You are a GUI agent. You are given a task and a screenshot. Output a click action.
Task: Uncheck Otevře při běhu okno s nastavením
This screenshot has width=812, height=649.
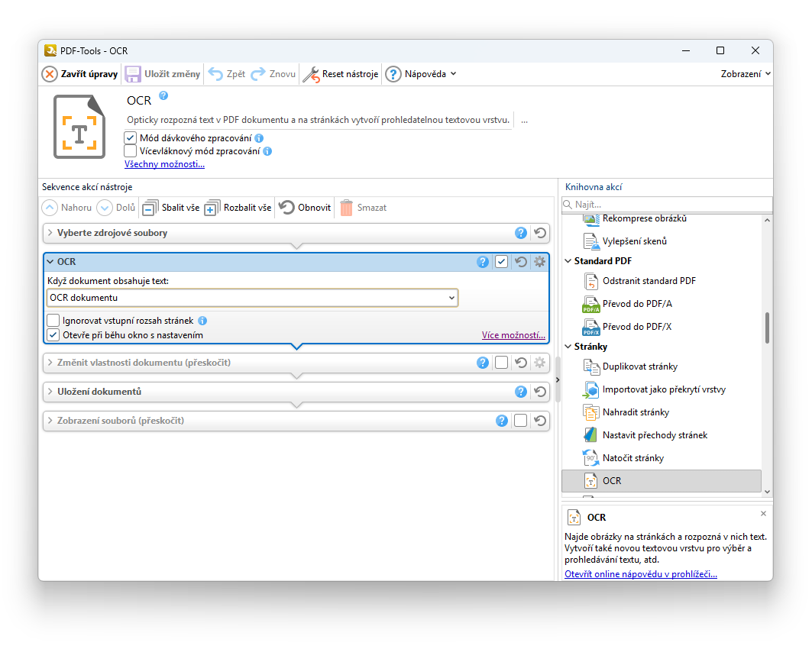(x=53, y=335)
